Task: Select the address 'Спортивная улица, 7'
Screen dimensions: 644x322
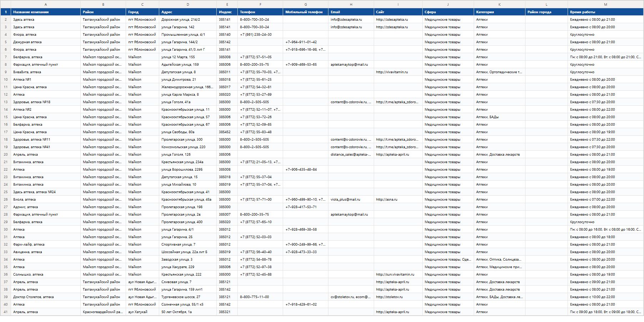Action: tap(188, 244)
